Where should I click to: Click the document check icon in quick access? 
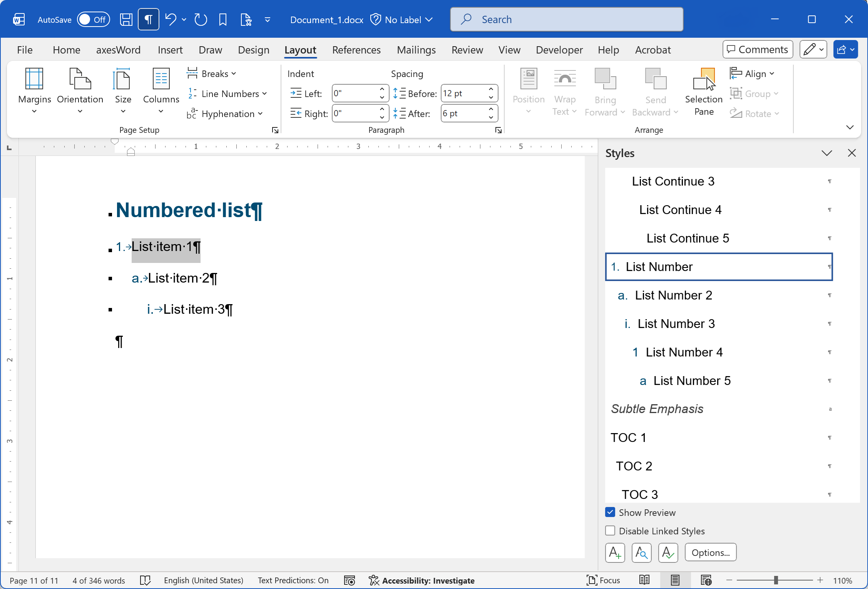246,20
